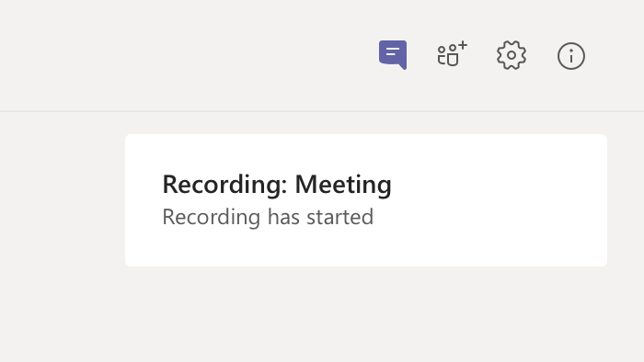Viewport: 644px width, 362px height.
Task: Click the circled letter i icon
Action: 571,56
